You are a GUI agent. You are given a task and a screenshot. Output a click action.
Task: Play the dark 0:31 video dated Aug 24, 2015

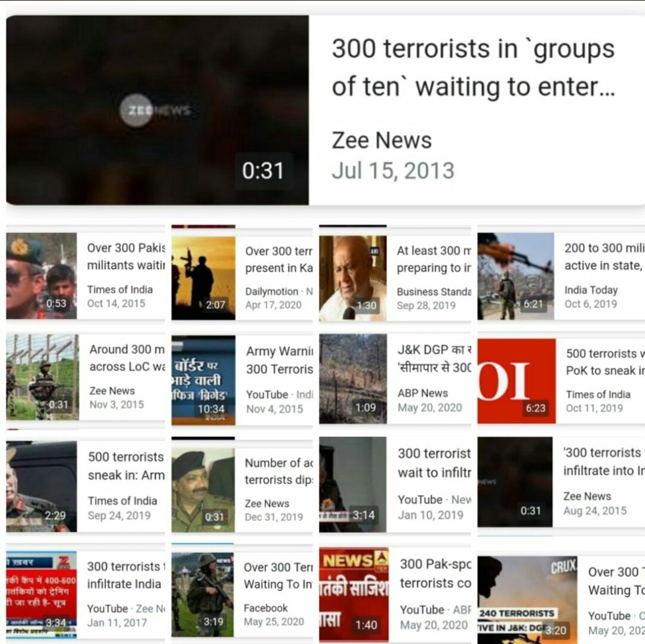tap(515, 482)
